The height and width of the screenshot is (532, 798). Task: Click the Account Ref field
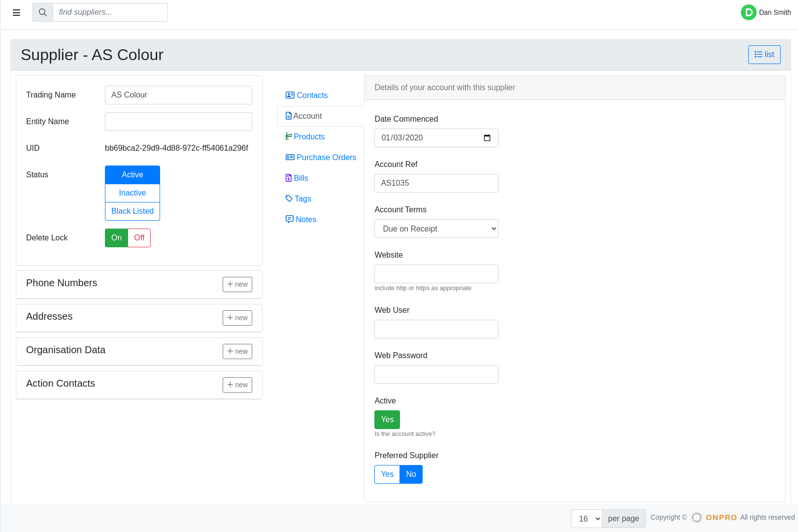click(x=436, y=183)
